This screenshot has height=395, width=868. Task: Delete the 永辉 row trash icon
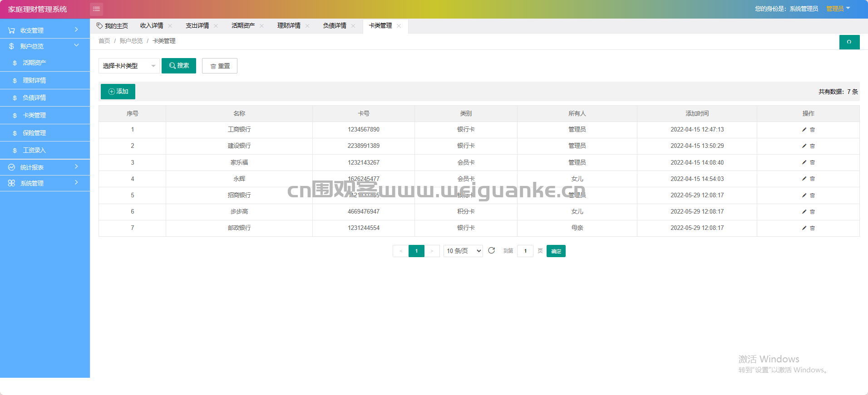click(813, 179)
